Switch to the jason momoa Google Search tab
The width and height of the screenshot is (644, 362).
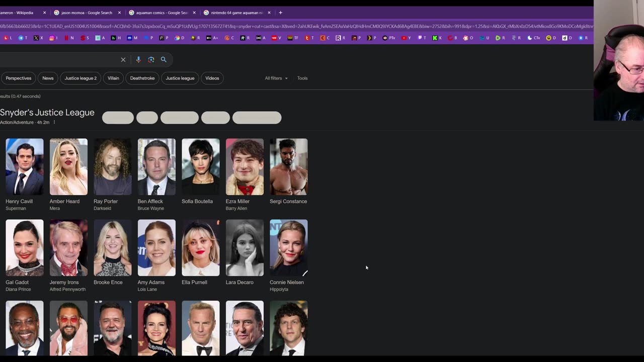click(x=87, y=13)
